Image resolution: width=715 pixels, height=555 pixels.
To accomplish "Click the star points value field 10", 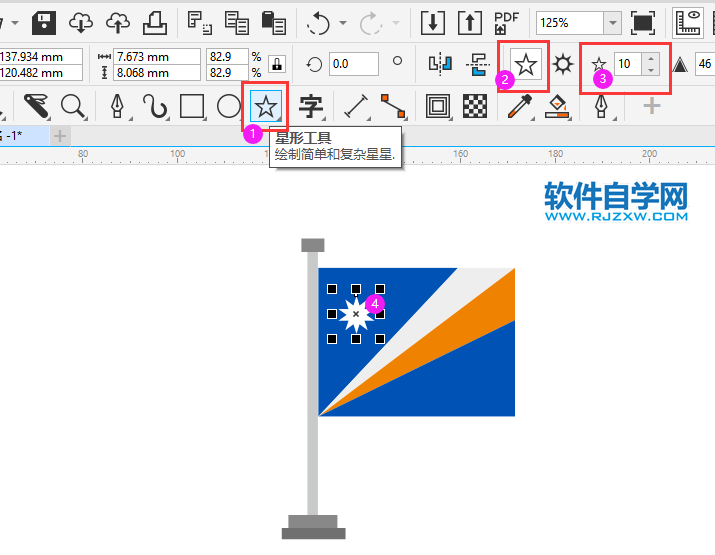I will pyautogui.click(x=627, y=63).
